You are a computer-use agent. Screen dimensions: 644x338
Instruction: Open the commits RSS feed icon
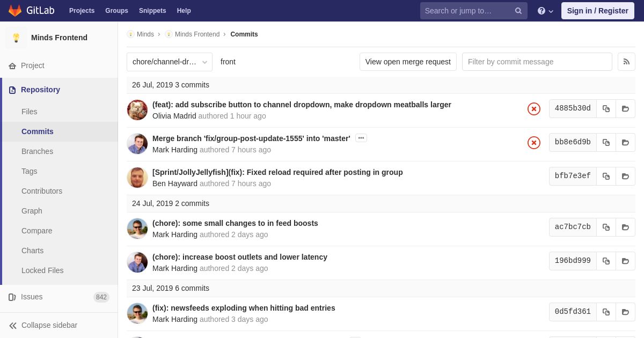[626, 62]
